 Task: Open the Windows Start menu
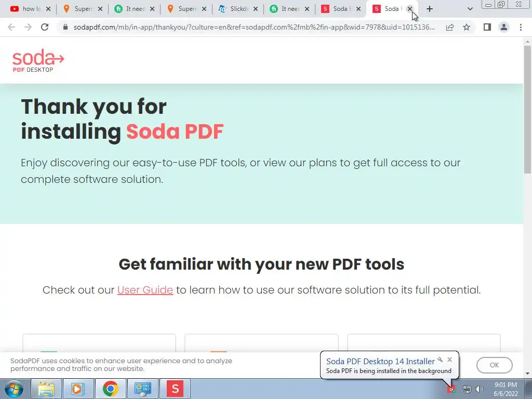[14, 389]
